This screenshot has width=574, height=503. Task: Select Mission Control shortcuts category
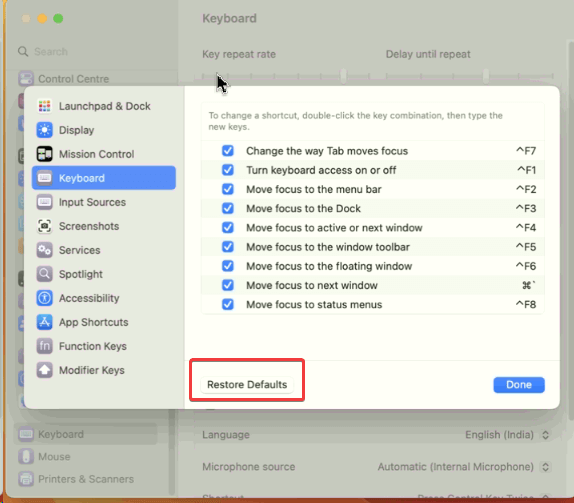click(x=104, y=154)
